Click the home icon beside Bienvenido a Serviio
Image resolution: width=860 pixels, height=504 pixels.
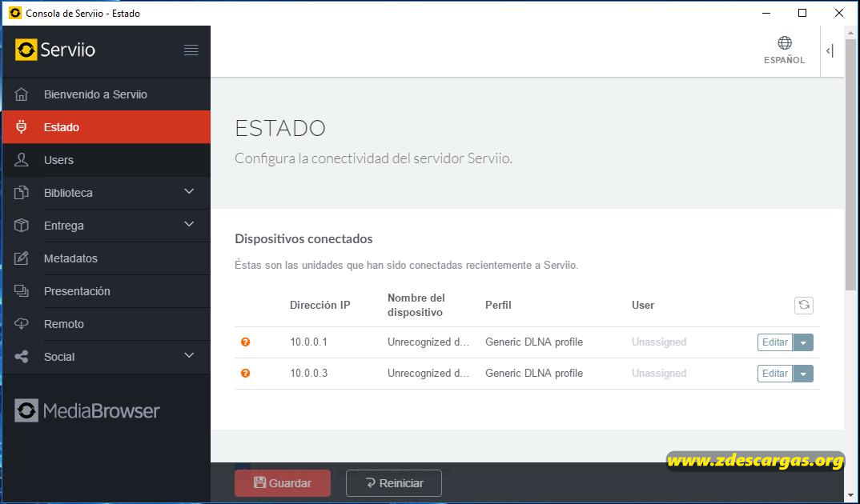tap(22, 94)
